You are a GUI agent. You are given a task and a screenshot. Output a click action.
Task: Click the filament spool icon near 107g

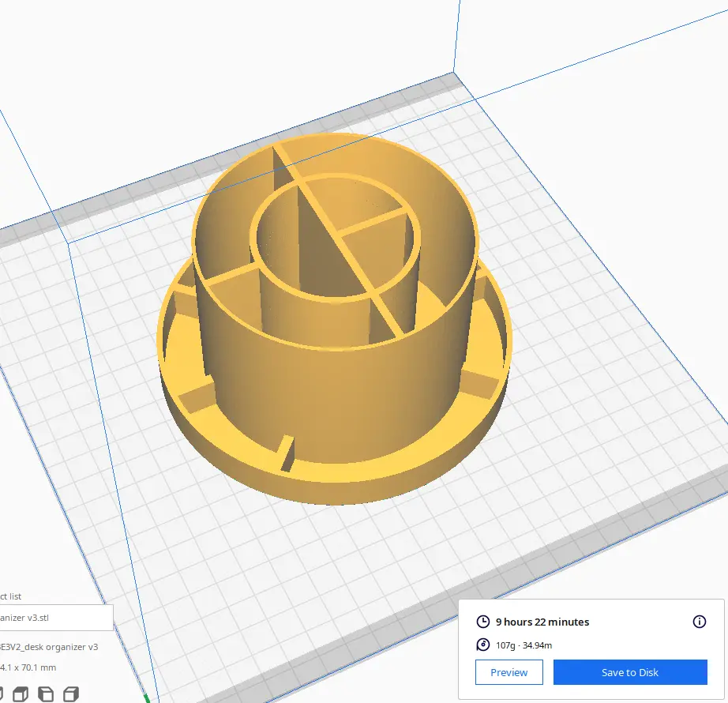485,645
